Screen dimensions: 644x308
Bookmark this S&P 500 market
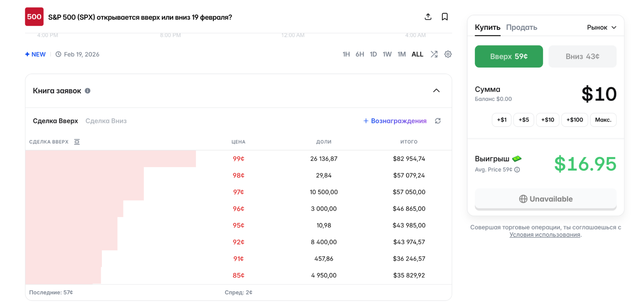445,17
